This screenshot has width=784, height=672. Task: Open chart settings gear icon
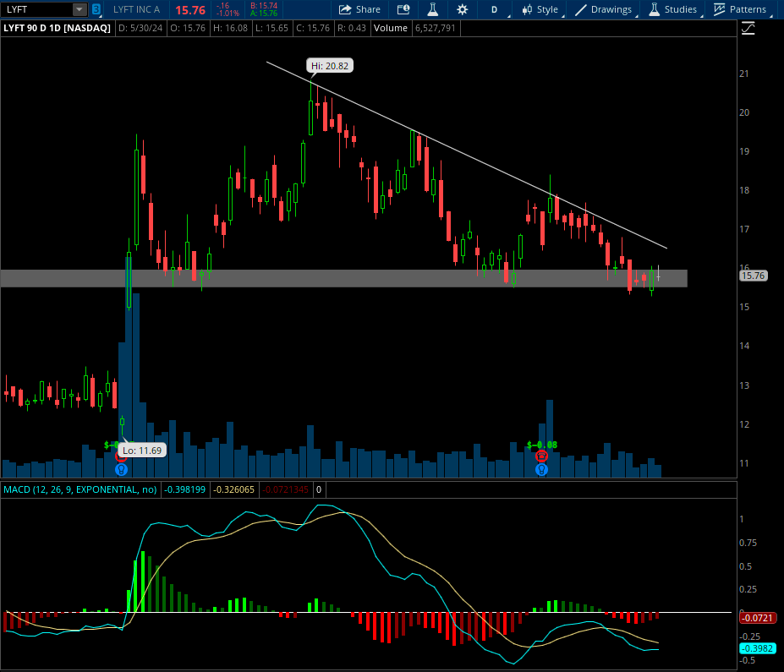(x=462, y=9)
